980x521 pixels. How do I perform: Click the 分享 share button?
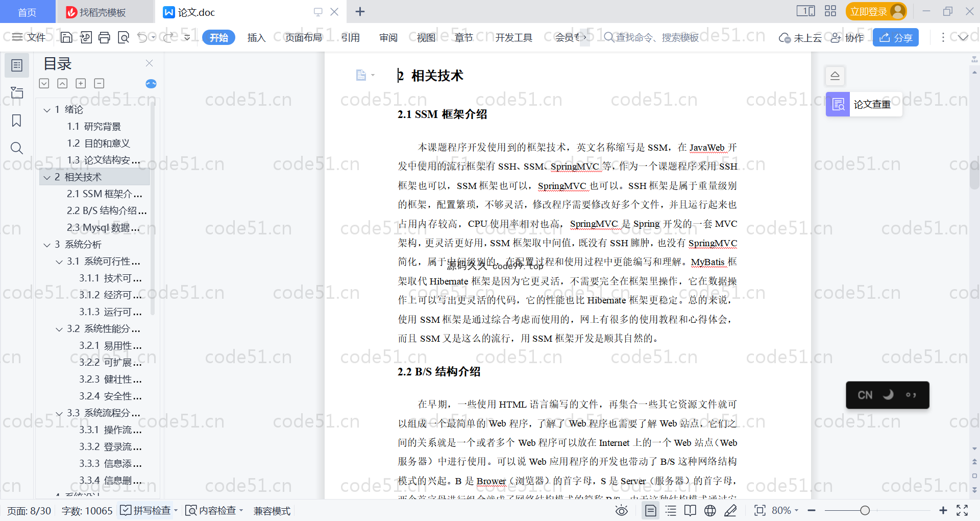tap(896, 37)
